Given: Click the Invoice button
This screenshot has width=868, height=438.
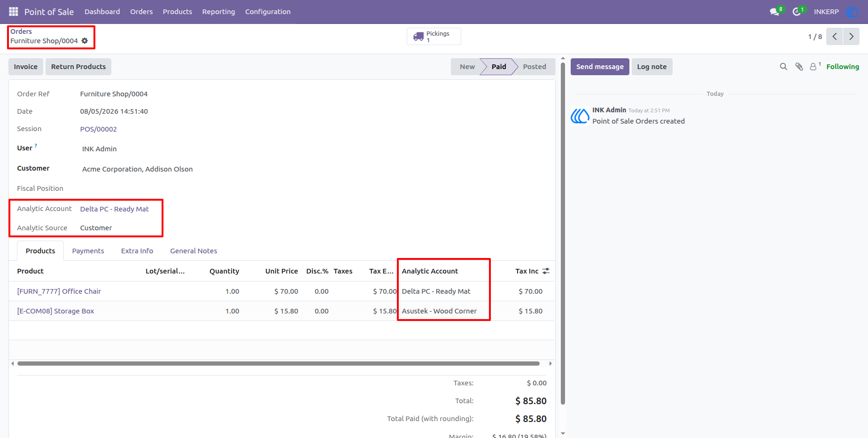Looking at the screenshot, I should pyautogui.click(x=26, y=67).
